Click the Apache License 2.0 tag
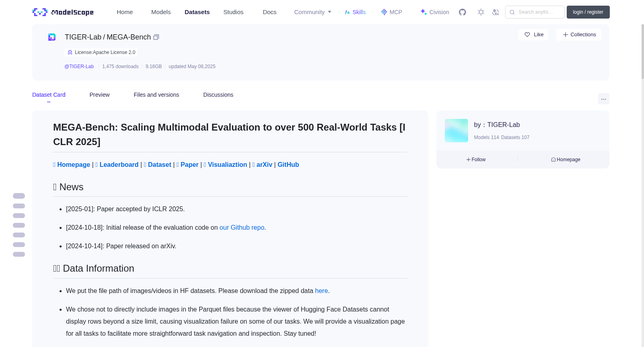Screen dimensions: 644x347 pyautogui.click(x=101, y=52)
